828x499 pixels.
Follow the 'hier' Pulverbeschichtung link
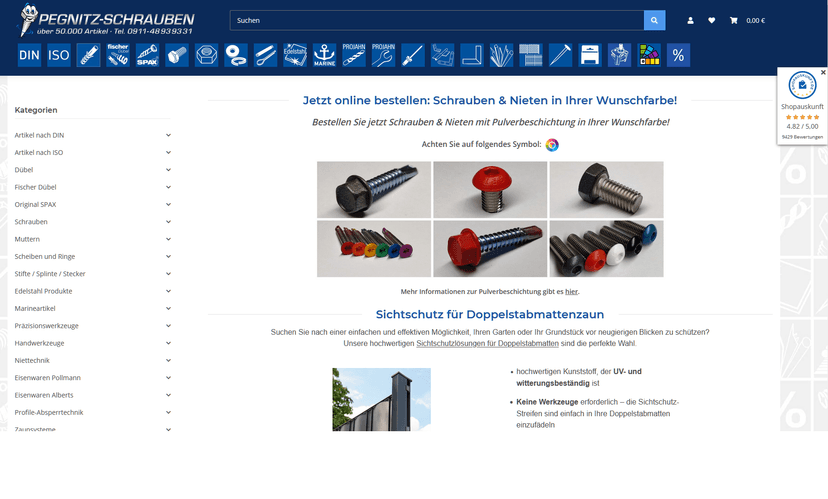coord(571,291)
